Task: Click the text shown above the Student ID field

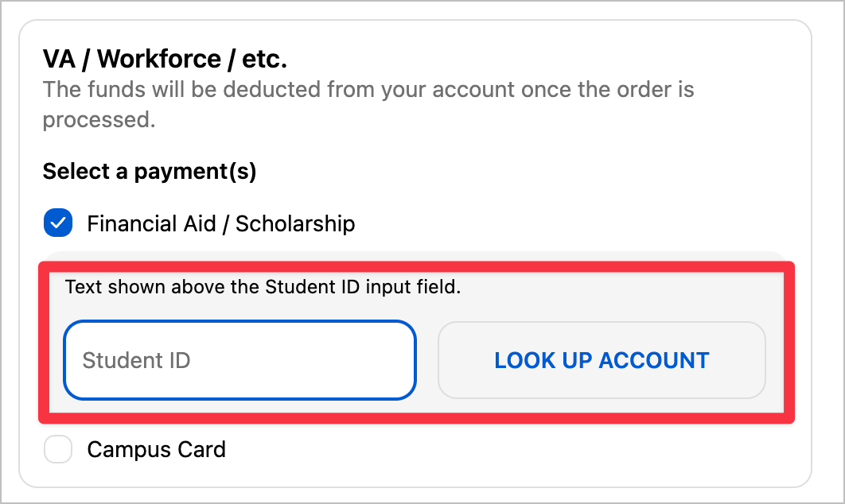Action: tap(263, 286)
